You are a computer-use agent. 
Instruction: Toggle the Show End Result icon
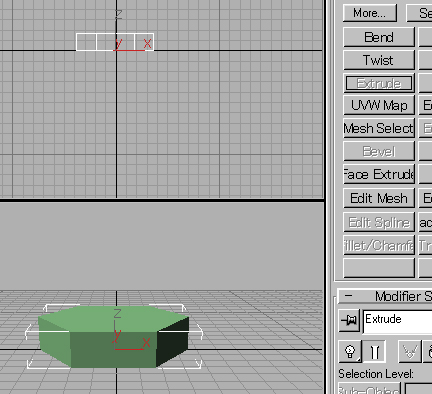(374, 351)
